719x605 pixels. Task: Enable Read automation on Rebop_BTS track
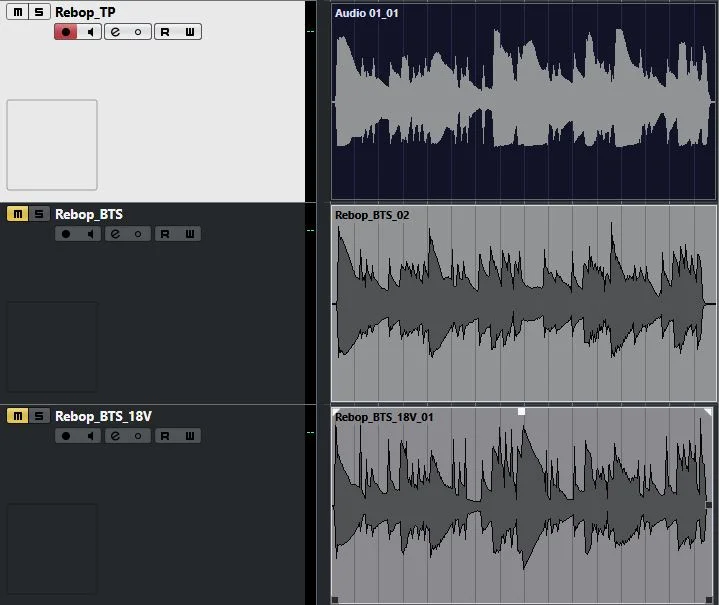point(165,234)
